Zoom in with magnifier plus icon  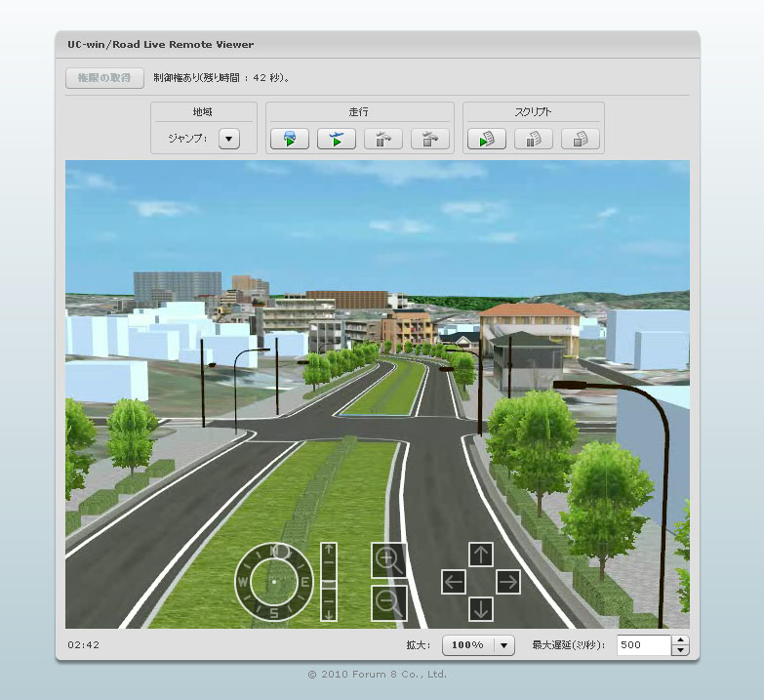point(388,560)
